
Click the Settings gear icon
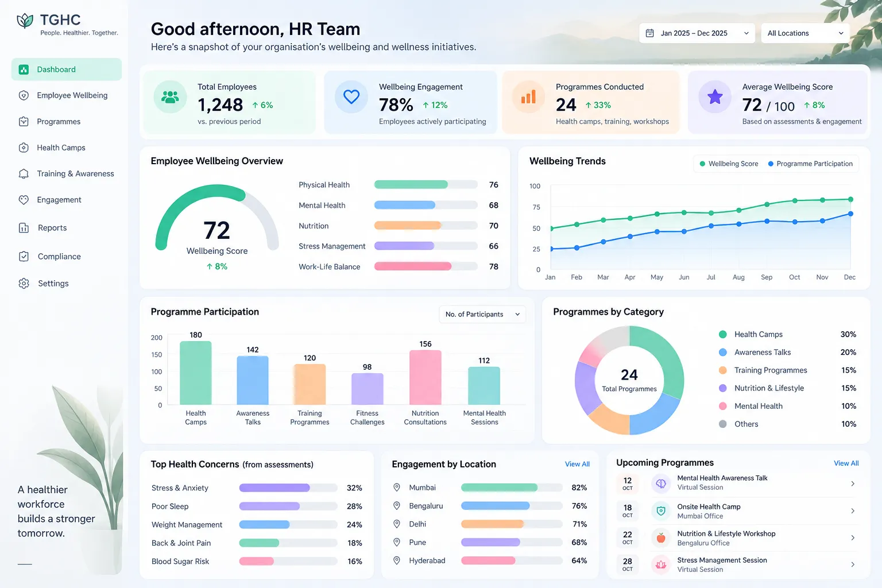(x=24, y=284)
